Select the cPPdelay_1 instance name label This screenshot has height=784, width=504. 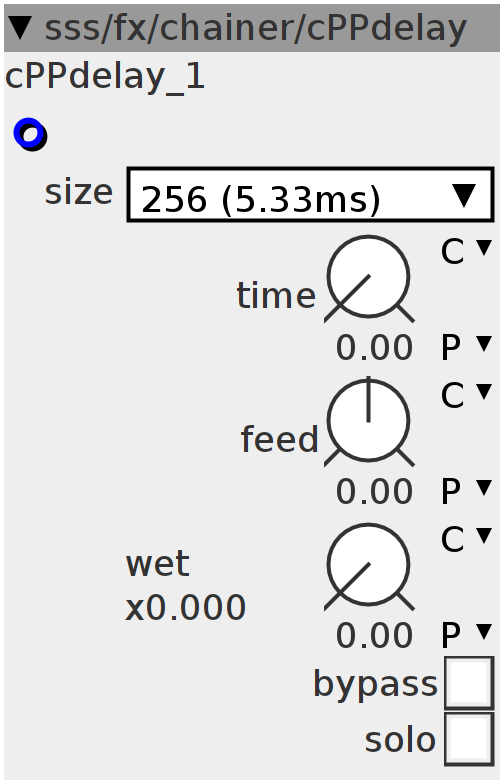(105, 78)
